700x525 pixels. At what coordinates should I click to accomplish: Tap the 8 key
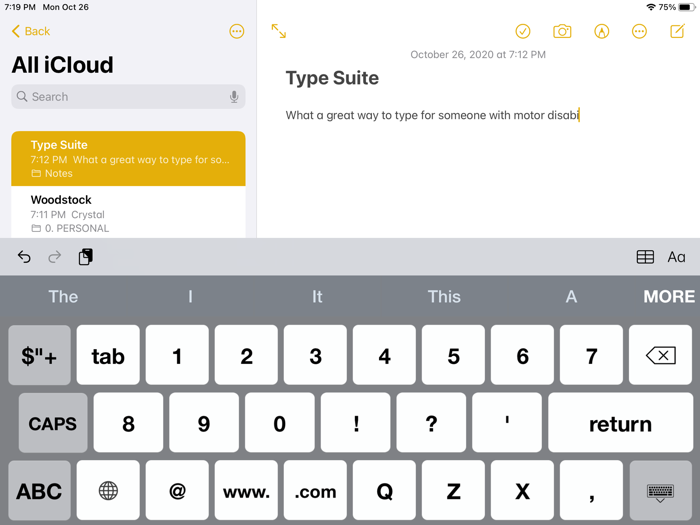(x=128, y=423)
